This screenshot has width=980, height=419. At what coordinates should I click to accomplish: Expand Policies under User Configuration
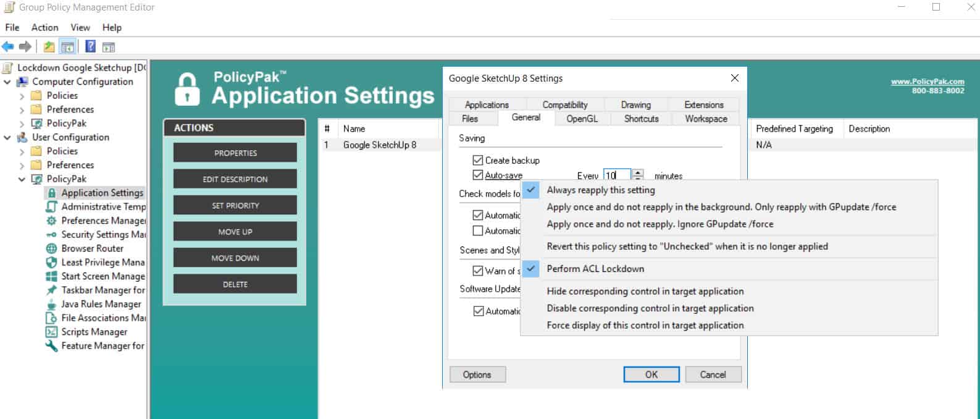coord(22,151)
